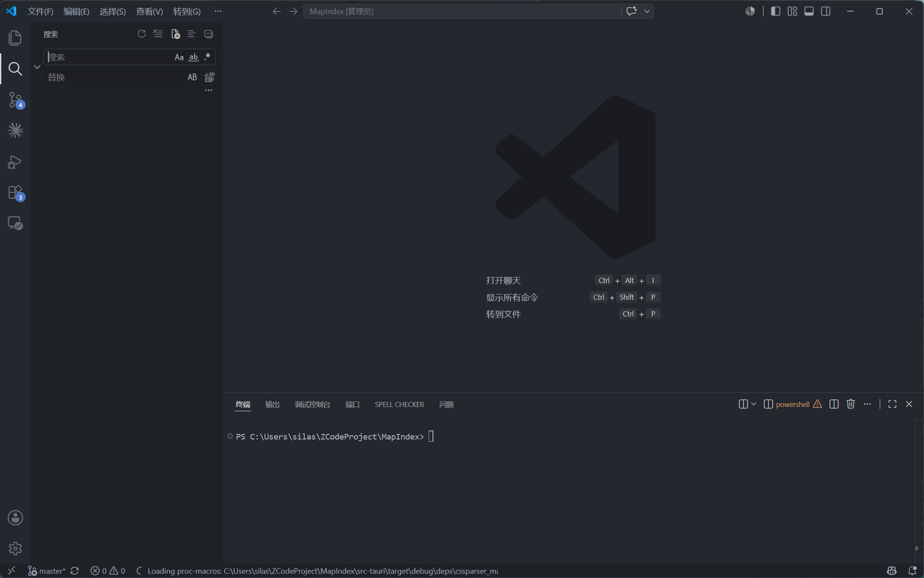Toggle search details with ellipsis
Viewport: 924px width, 578px height.
pyautogui.click(x=209, y=90)
